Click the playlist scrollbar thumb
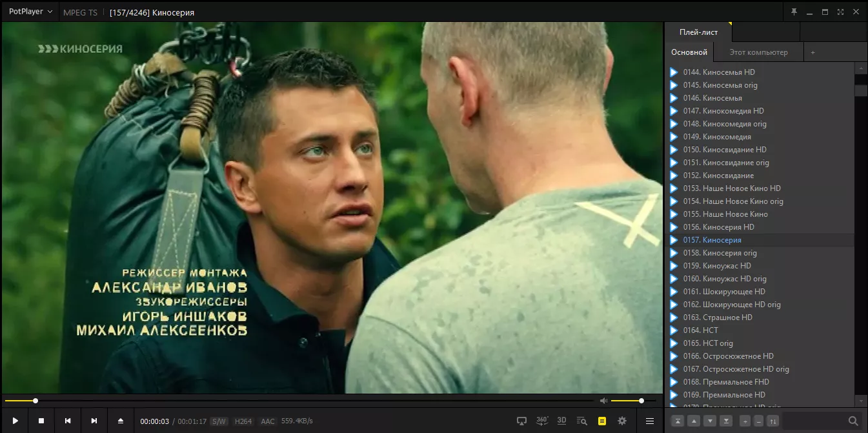The width and height of the screenshot is (868, 433). pos(861,90)
